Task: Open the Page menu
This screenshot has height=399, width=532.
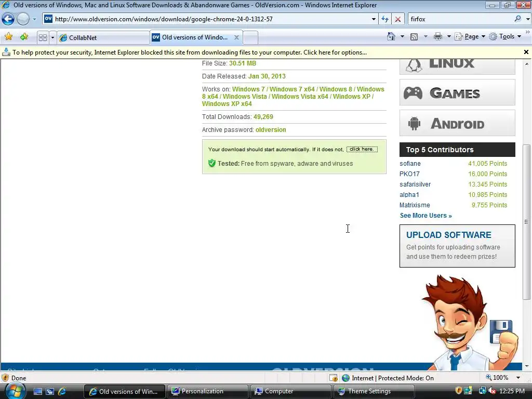Action: [470, 37]
